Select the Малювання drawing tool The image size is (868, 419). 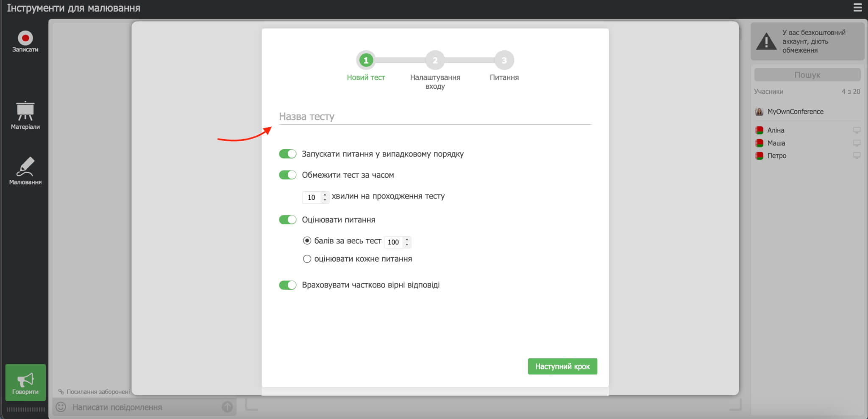[25, 170]
